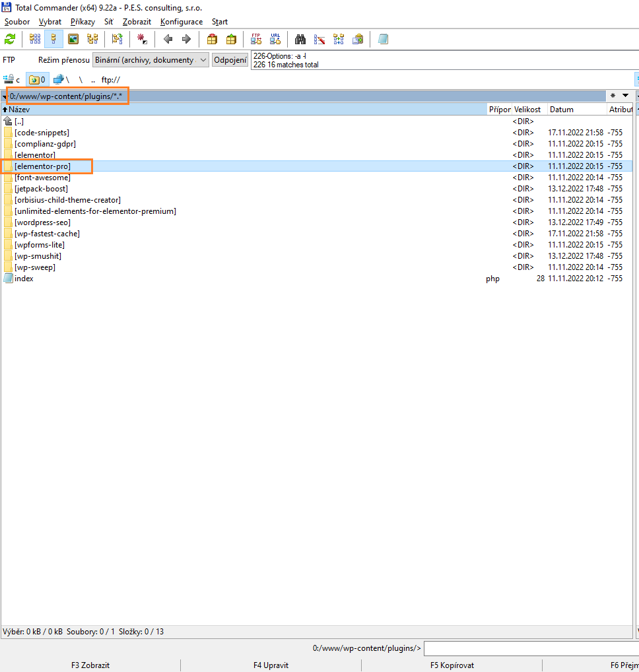Open the FTP connect icon
This screenshot has width=639, height=672.
pyautogui.click(x=256, y=40)
